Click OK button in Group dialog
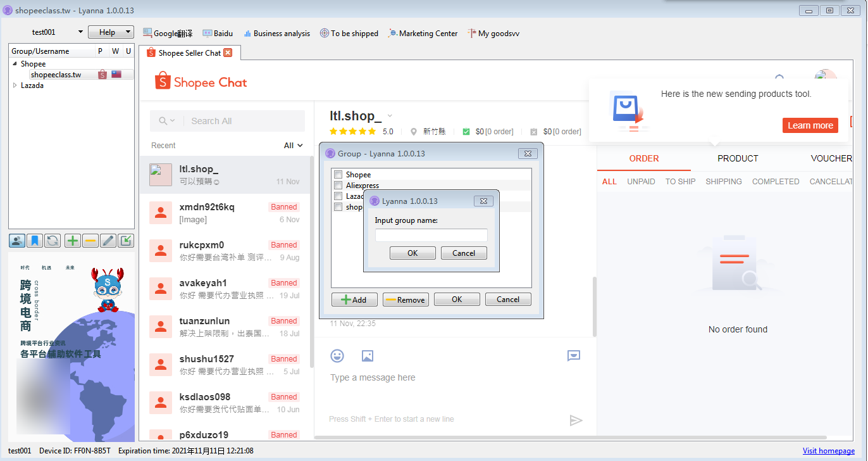This screenshot has height=461, width=868. tap(457, 300)
